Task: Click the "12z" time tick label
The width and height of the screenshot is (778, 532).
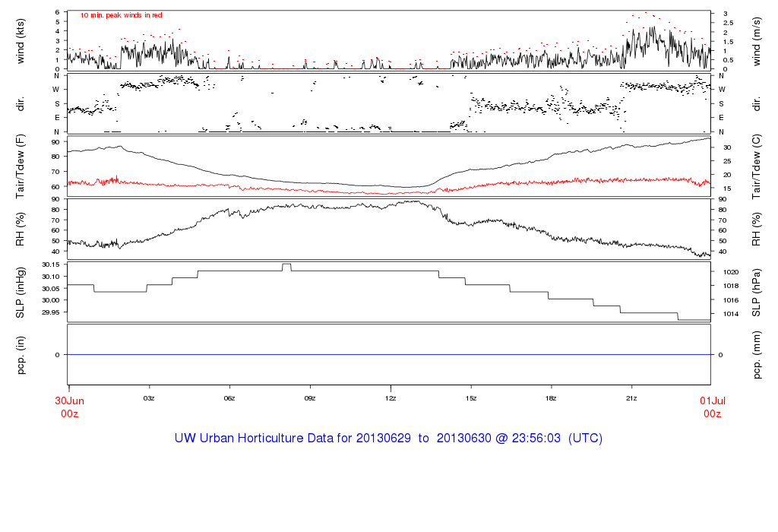Action: pos(391,398)
